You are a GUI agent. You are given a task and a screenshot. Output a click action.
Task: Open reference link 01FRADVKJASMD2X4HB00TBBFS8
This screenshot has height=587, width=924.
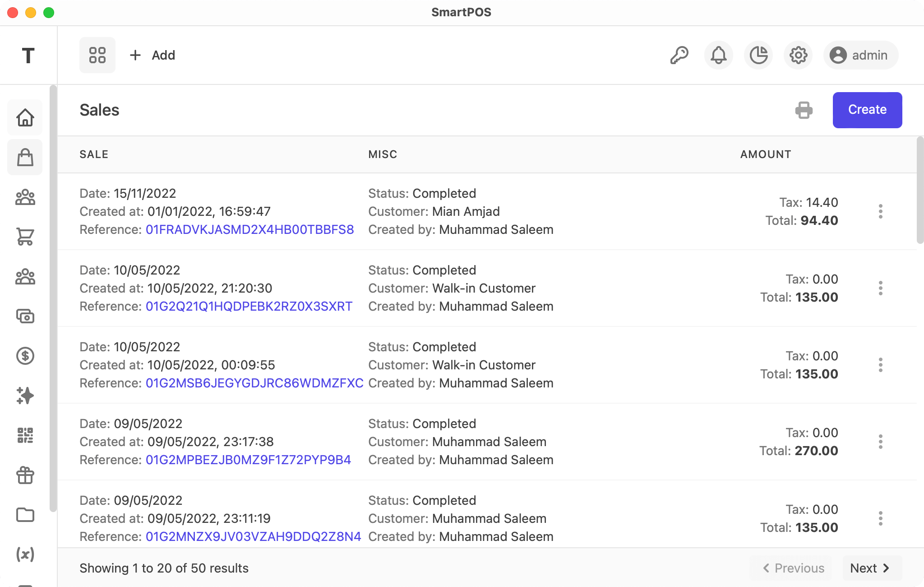[249, 229]
